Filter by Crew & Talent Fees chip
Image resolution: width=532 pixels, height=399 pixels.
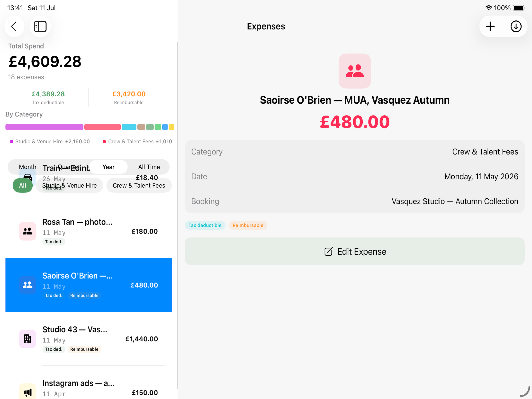tap(139, 185)
